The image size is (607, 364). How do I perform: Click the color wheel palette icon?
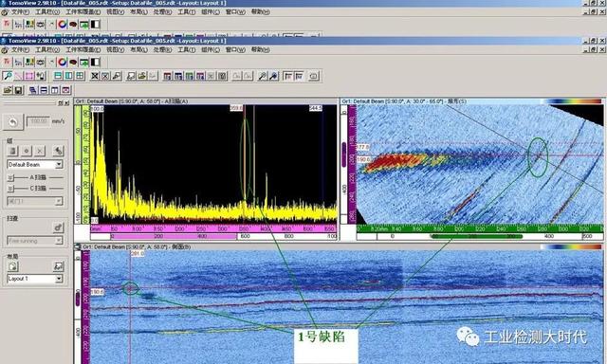click(x=63, y=62)
